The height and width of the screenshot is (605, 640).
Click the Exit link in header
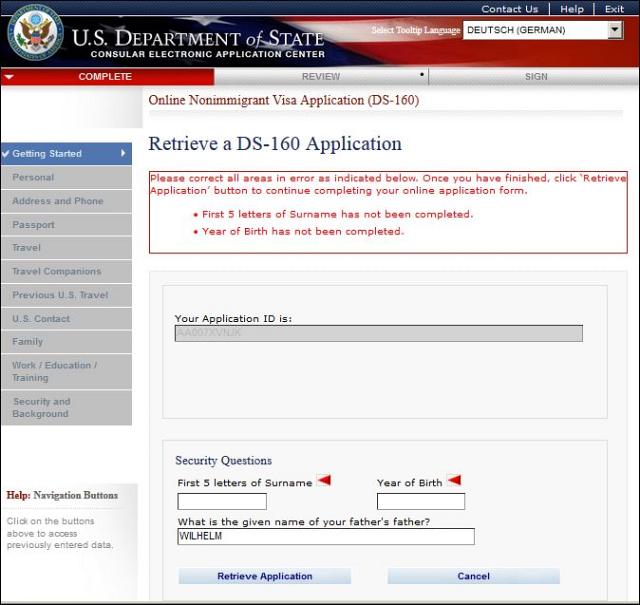click(x=614, y=9)
